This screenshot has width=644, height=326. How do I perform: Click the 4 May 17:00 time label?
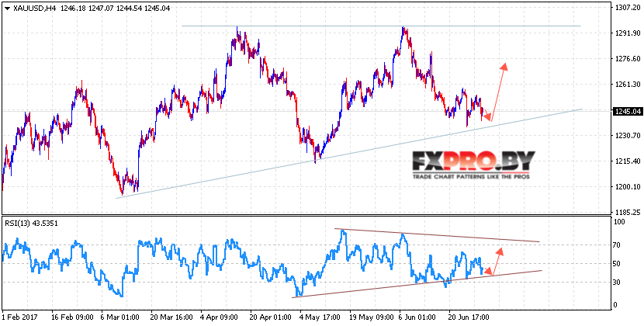[321, 317]
